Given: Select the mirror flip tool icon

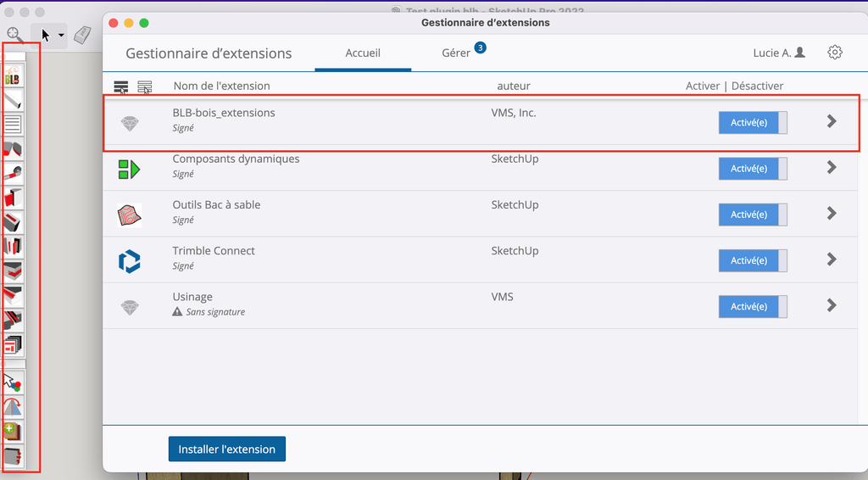Looking at the screenshot, I should 13,407.
